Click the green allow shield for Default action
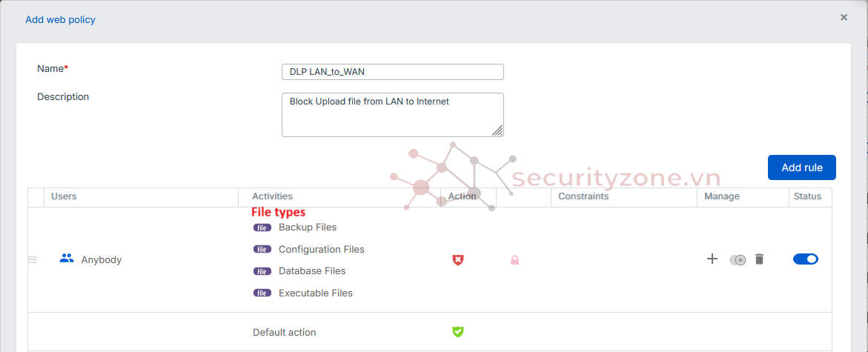This screenshot has height=352, width=868. click(x=458, y=332)
